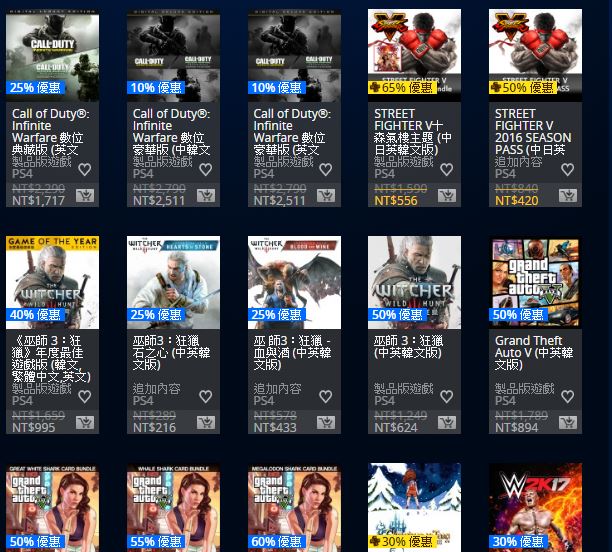Viewport: 612px width, 552px height.
Task: Open Call of Duty 25% 優惠 cover image
Action: tap(52, 55)
